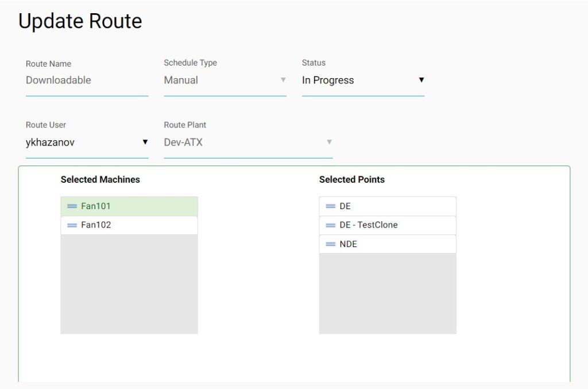The width and height of the screenshot is (588, 389).
Task: Click the 'ykhazanov' route user value
Action: 50,142
